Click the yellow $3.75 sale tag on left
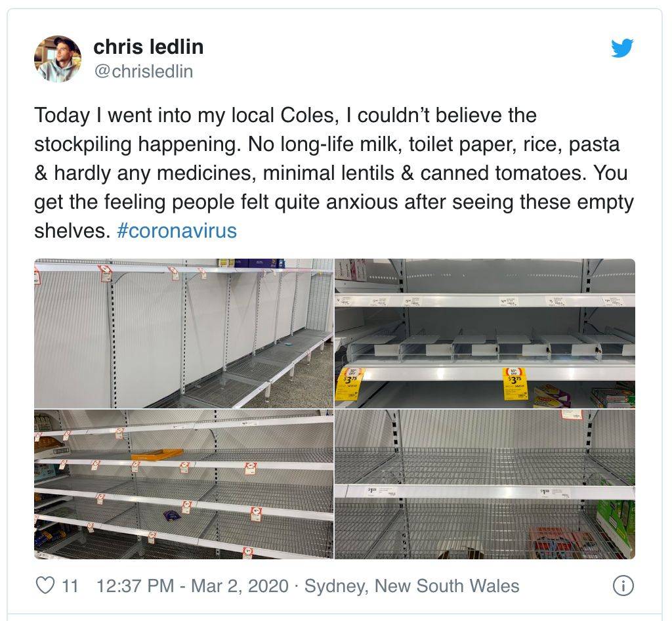The width and height of the screenshot is (672, 621). [348, 383]
